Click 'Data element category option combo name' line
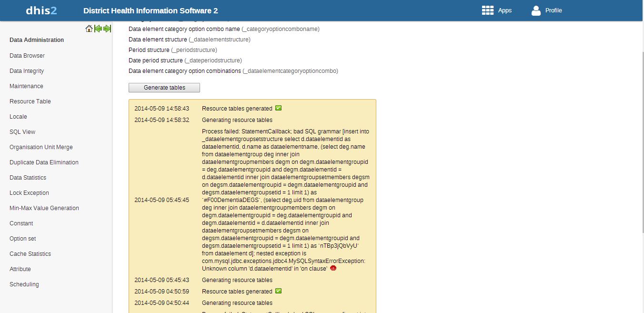The image size is (644, 313). click(224, 29)
